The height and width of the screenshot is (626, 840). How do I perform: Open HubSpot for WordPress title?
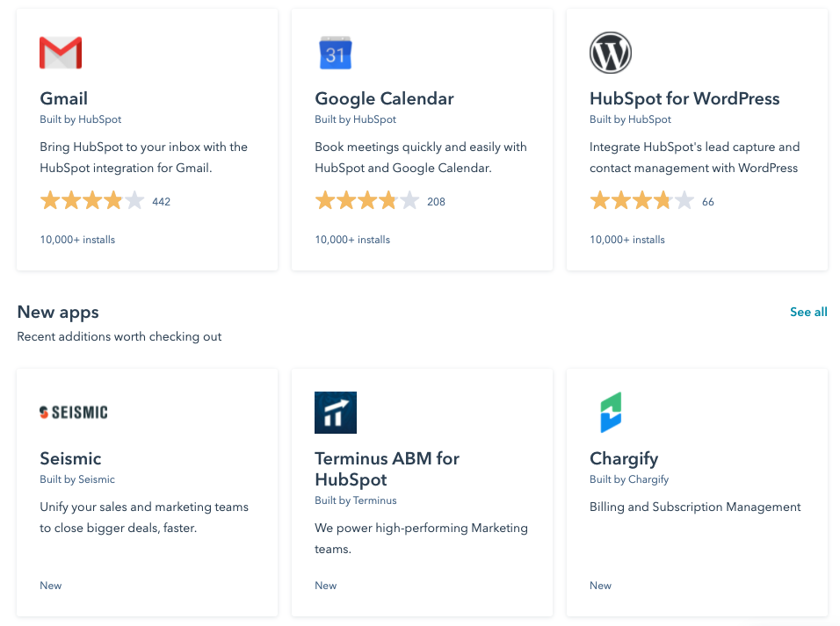684,98
